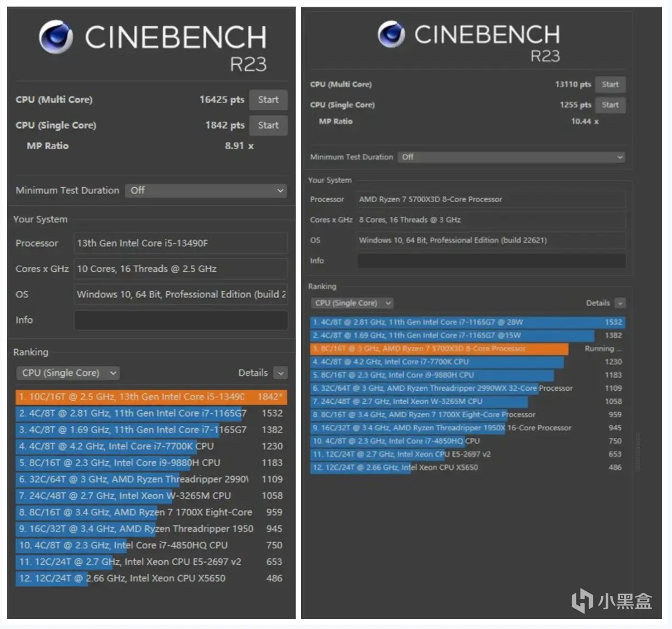Screen dimensions: 672x629
Task: Start Single Core test in right Cinebench window
Action: [x=610, y=105]
